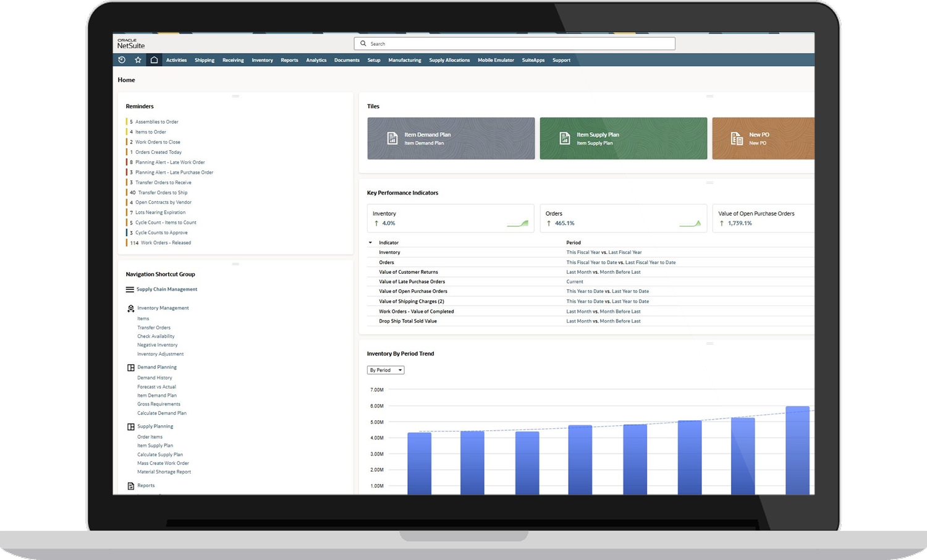
Task: Open the Recent Records clock icon
Action: pyautogui.click(x=121, y=59)
